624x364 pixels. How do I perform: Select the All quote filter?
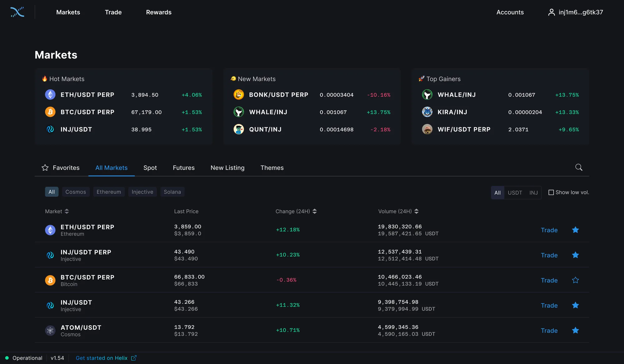pyautogui.click(x=497, y=193)
